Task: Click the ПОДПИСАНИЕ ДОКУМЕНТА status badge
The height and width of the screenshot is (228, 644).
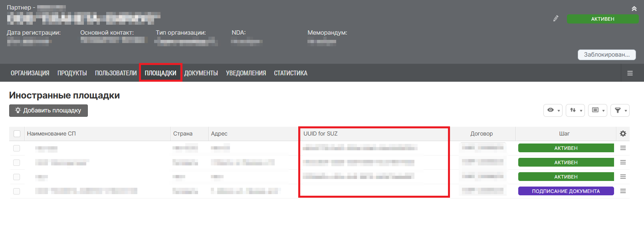Action: point(566,191)
